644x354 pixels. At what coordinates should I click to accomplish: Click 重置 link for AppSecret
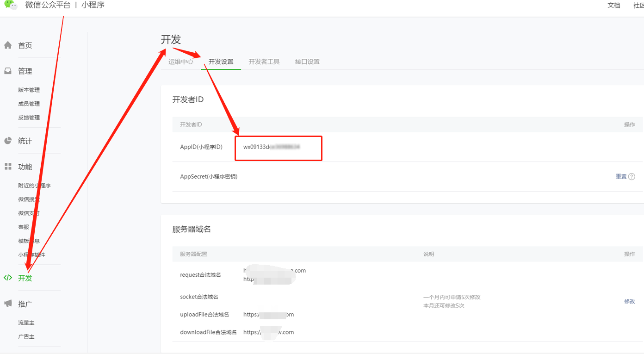(x=621, y=176)
